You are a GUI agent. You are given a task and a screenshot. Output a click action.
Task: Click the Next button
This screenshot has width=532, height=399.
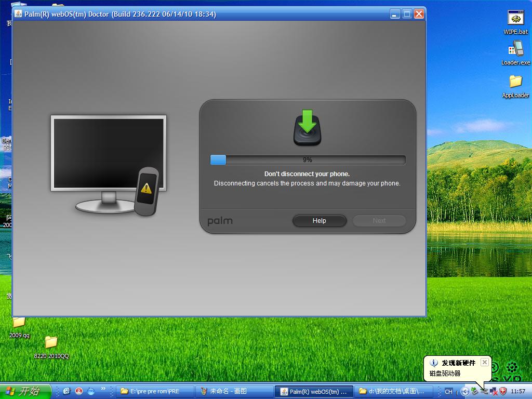379,221
